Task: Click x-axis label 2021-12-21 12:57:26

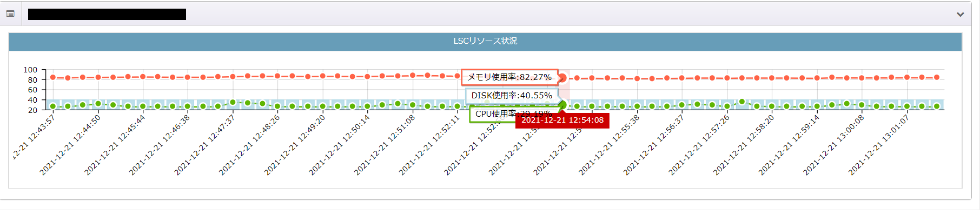Action: click(699, 145)
